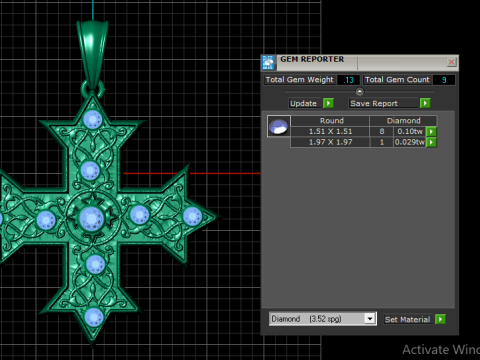This screenshot has width=480, height=360.
Task: Click the pendant bail at top of the cross
Action: click(92, 53)
